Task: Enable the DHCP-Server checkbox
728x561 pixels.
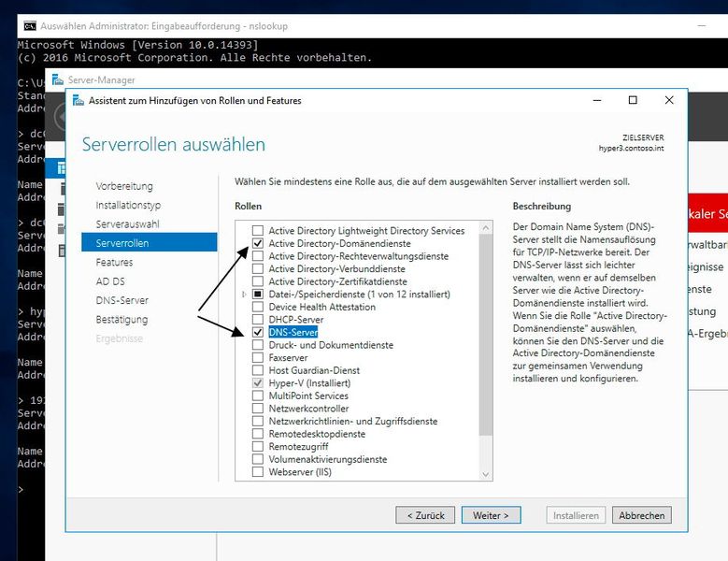Action: tap(258, 320)
